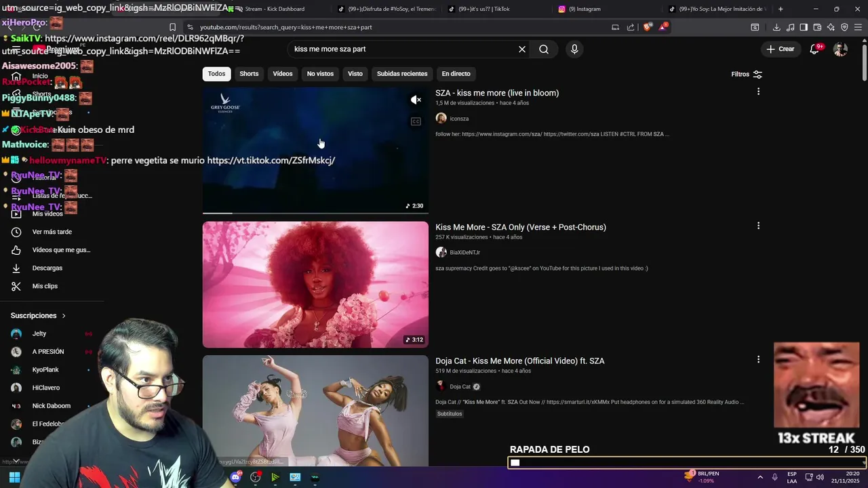This screenshot has height=488, width=868.
Task: Select the Vídeos filter chip
Action: click(283, 74)
